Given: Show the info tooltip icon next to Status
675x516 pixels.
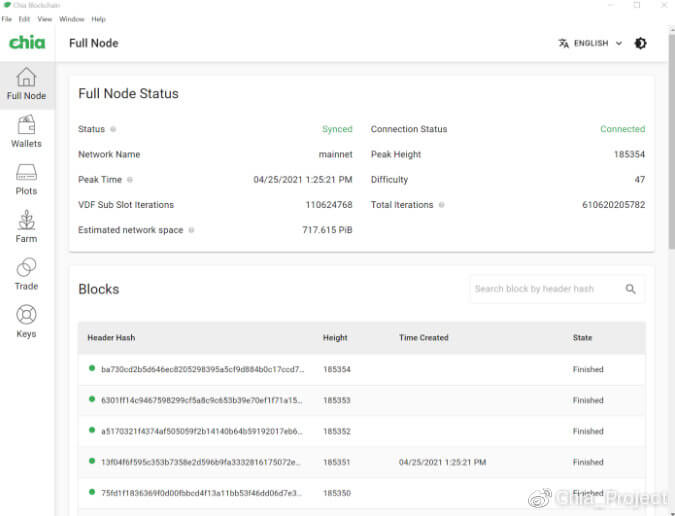Looking at the screenshot, I should click(113, 129).
